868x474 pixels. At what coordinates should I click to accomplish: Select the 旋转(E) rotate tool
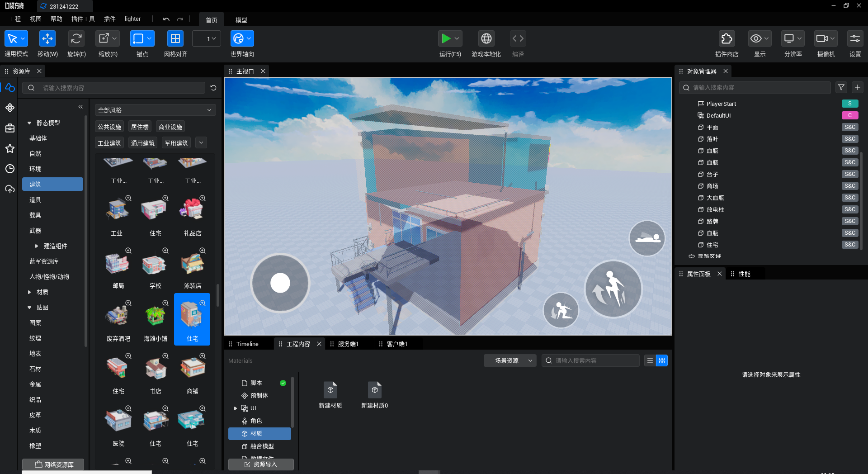point(76,39)
